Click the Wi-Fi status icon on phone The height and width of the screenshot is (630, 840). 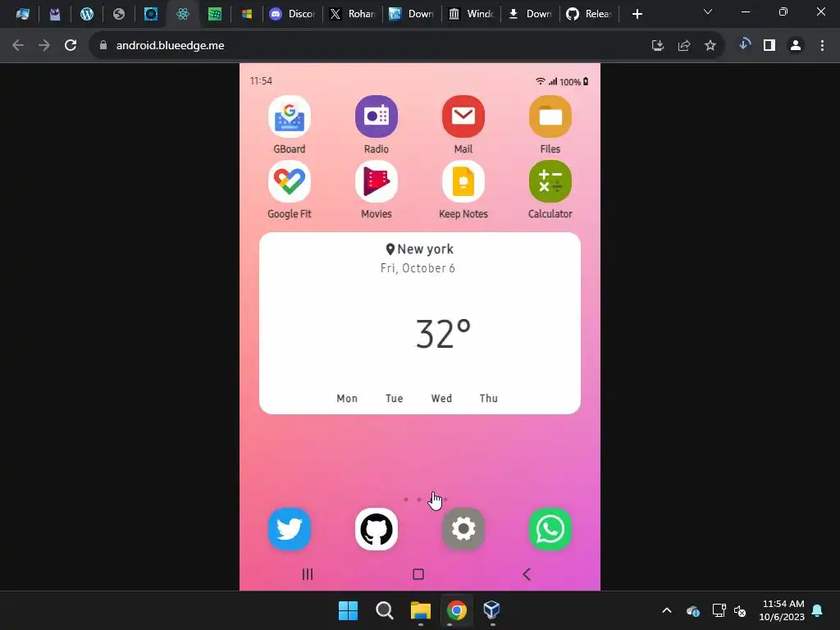pos(540,81)
